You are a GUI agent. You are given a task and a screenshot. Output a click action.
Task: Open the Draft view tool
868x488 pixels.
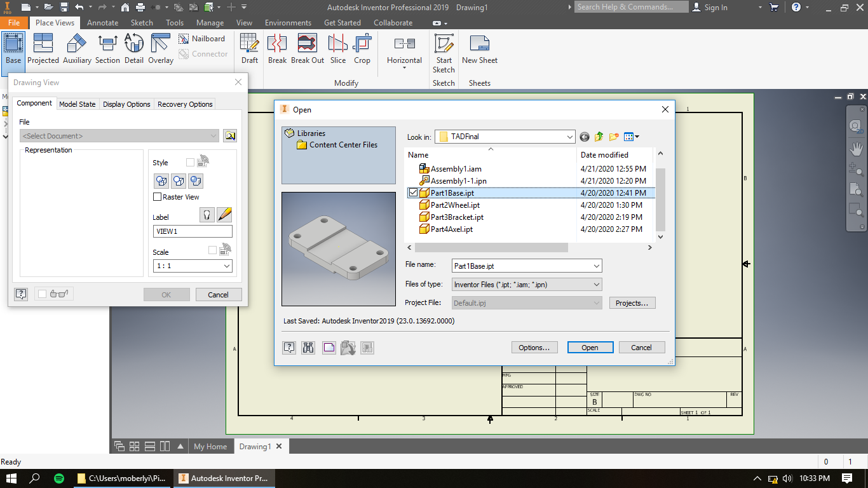click(250, 49)
